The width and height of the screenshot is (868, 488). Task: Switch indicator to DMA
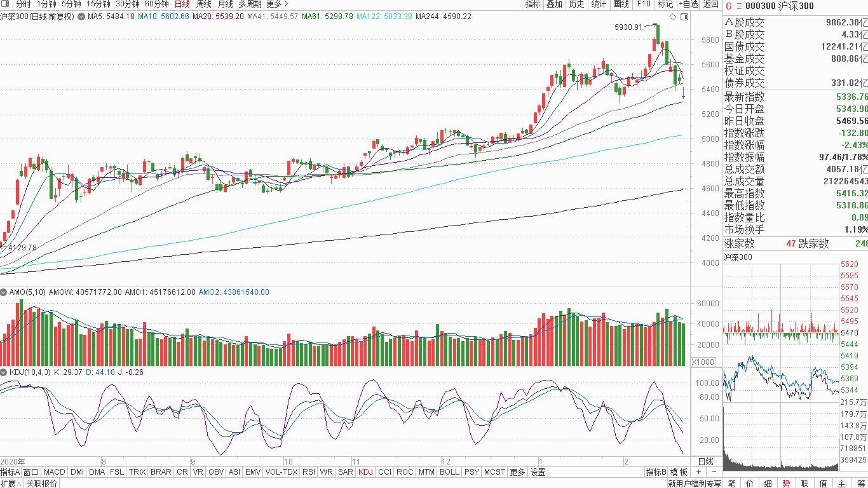point(97,472)
